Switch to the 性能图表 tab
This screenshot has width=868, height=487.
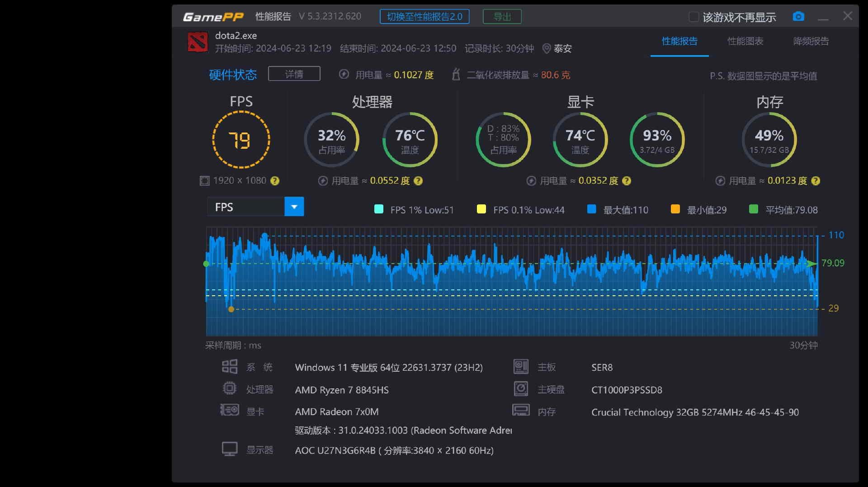(745, 41)
